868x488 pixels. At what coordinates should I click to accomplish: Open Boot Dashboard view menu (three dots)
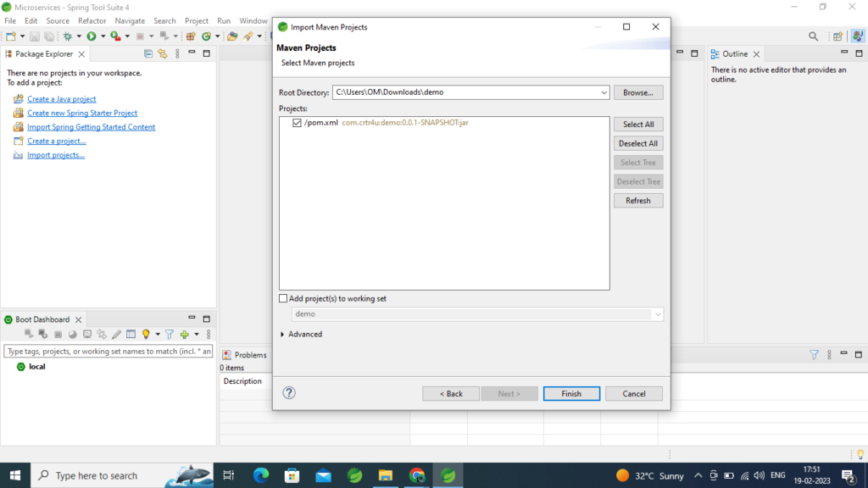tap(209, 334)
